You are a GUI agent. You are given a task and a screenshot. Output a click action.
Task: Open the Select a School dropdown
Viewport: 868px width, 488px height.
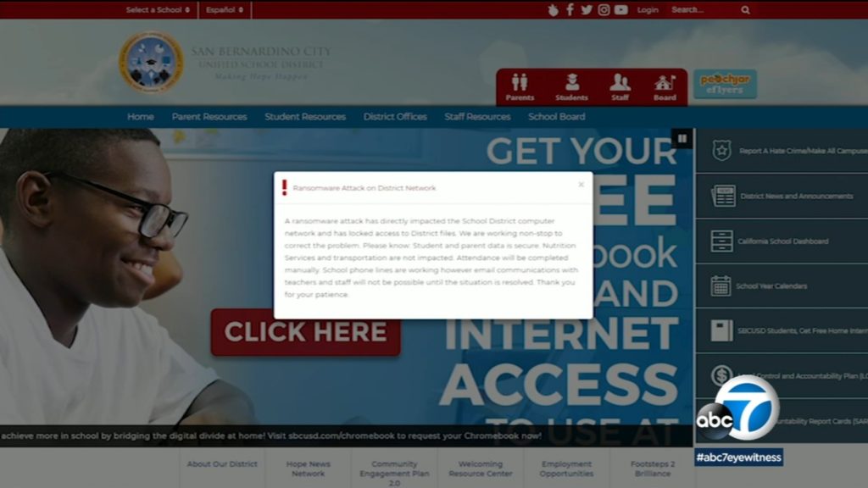[158, 10]
